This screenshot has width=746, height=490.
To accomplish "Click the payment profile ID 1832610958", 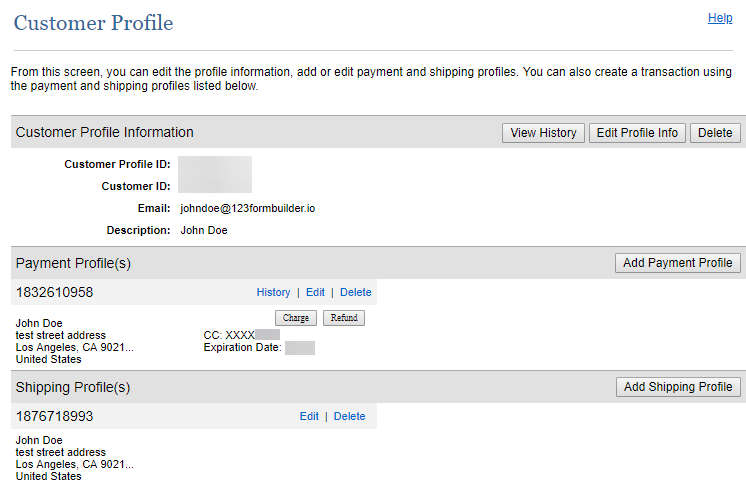I will click(54, 293).
